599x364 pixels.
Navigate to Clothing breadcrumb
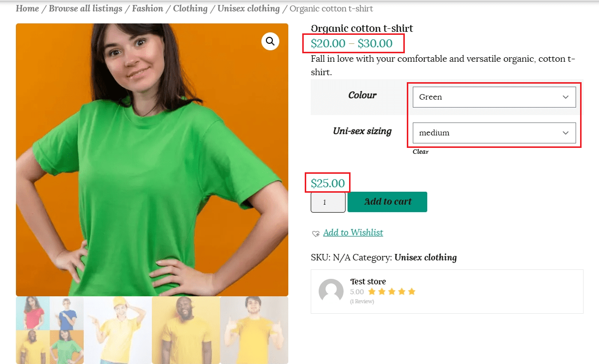point(190,8)
